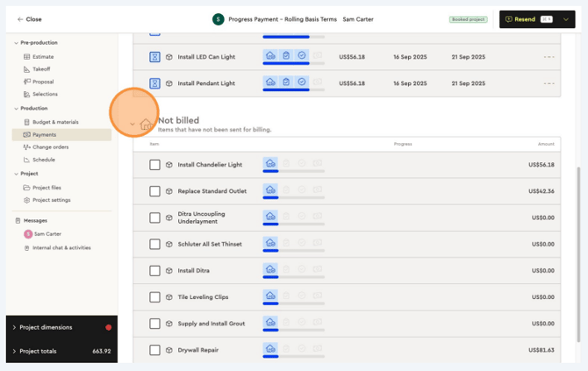Expand the Project totals panel
The height and width of the screenshot is (371, 588).
click(14, 351)
